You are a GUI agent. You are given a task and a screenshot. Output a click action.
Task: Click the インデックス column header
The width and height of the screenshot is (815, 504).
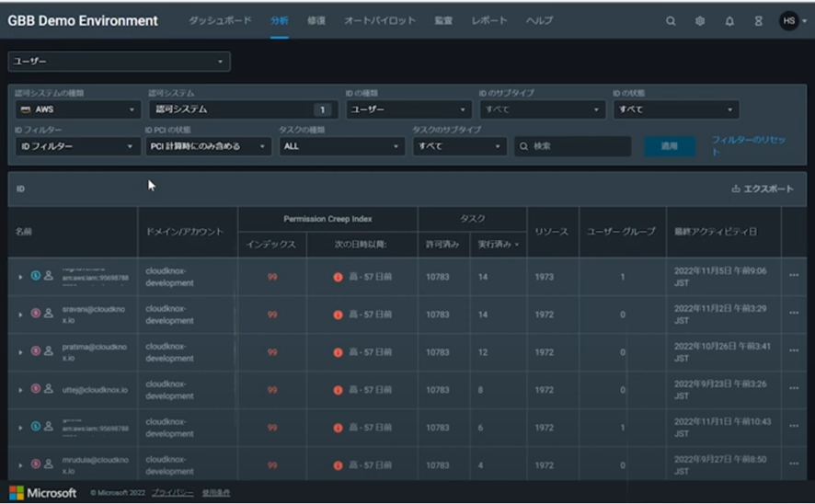(x=270, y=245)
